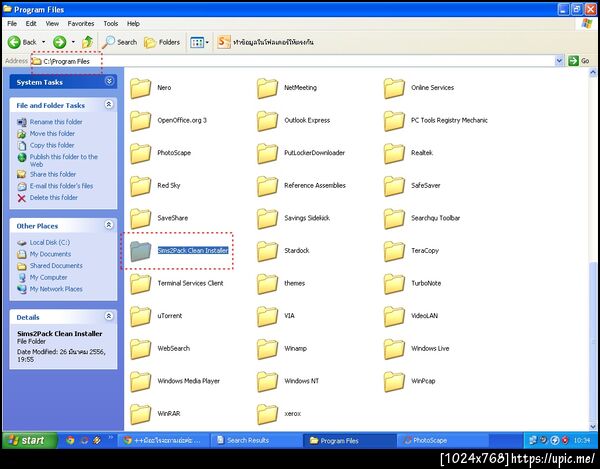Open the Tools menu
Screen dimensions: 600x469
click(x=111, y=24)
